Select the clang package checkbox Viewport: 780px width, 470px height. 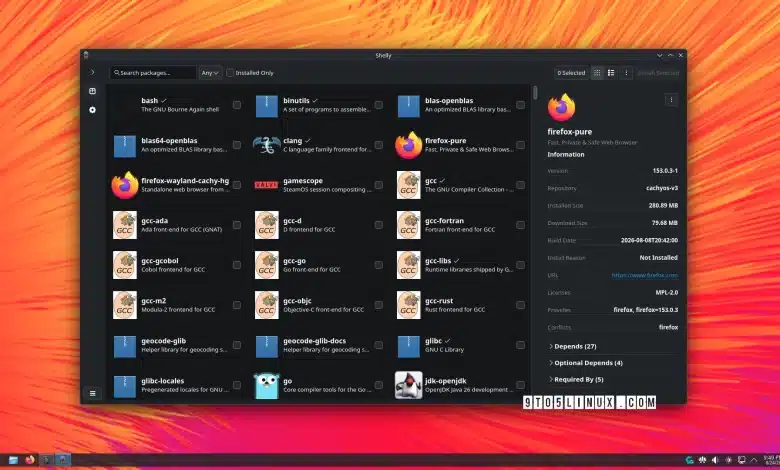[x=379, y=145]
